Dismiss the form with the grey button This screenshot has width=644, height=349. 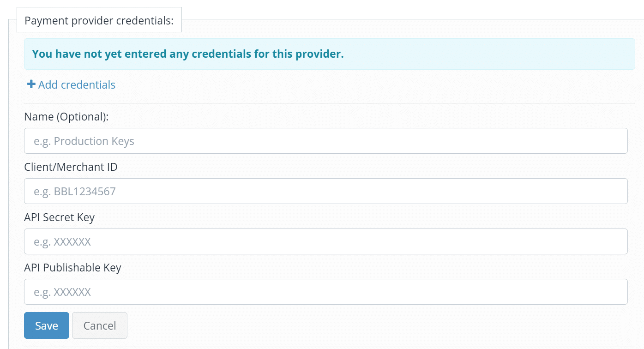coord(100,325)
